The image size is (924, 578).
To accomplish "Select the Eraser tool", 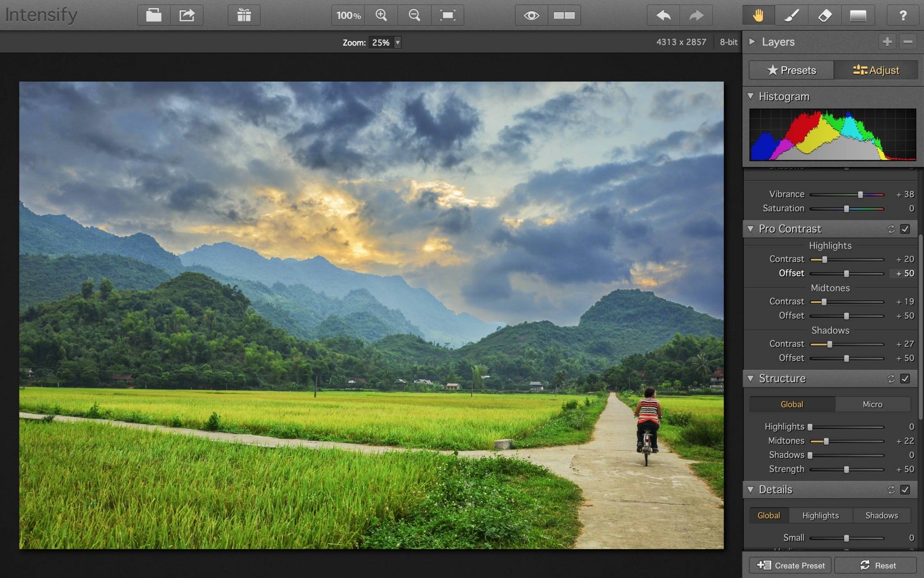I will click(825, 15).
